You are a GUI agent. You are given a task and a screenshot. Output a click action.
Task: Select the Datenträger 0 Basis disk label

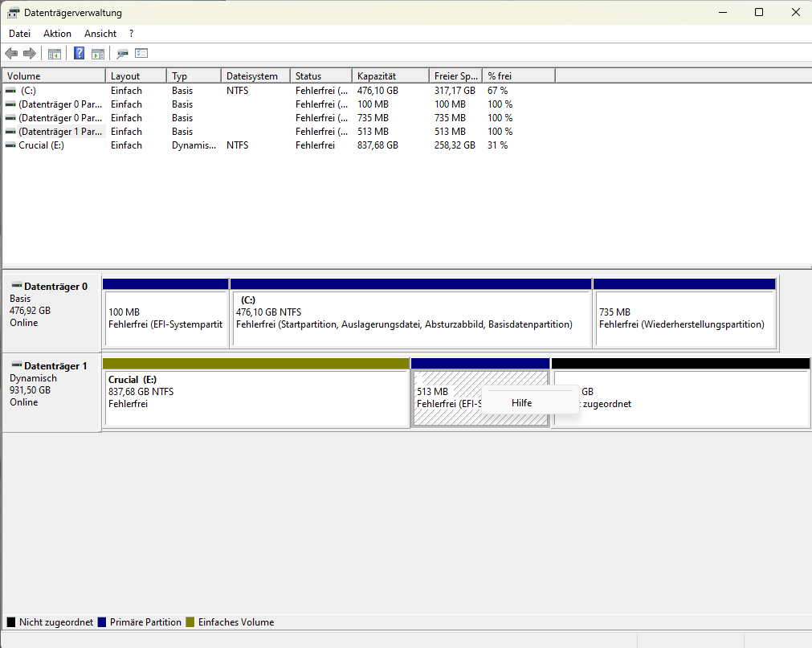coord(51,313)
